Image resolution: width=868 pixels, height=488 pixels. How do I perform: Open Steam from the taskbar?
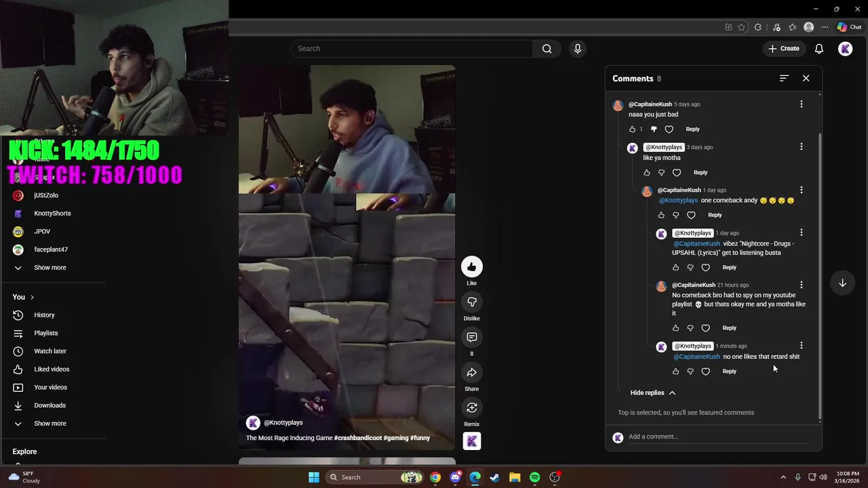coord(495,477)
